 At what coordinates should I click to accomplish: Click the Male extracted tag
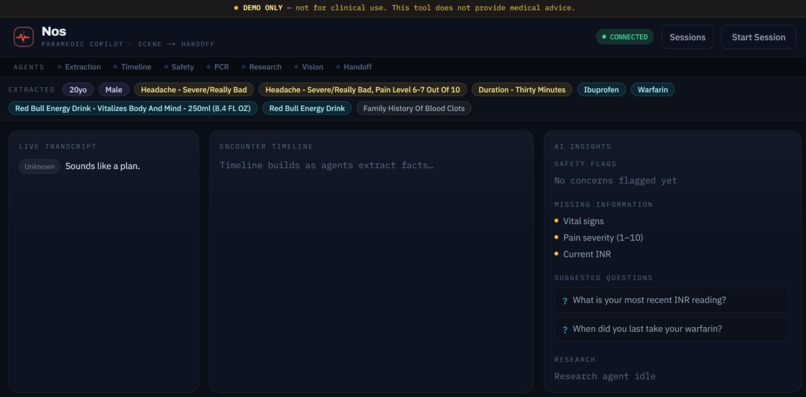point(114,89)
